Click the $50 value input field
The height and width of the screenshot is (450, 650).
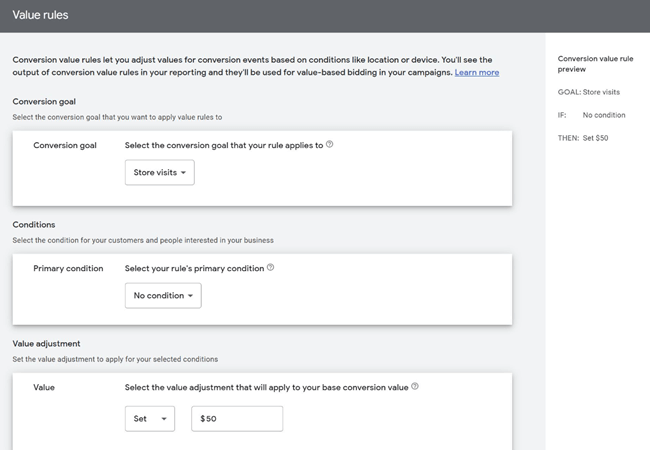point(237,419)
